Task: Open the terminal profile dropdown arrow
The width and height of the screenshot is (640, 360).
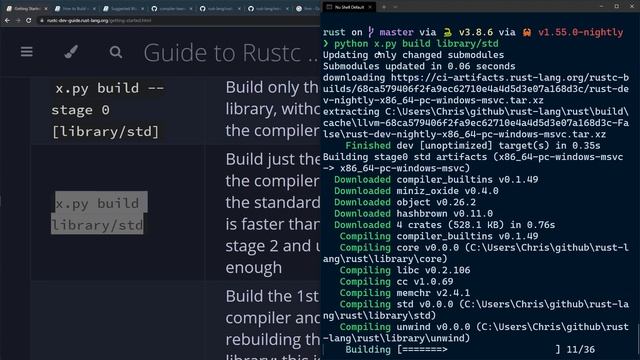Action: pos(395,7)
